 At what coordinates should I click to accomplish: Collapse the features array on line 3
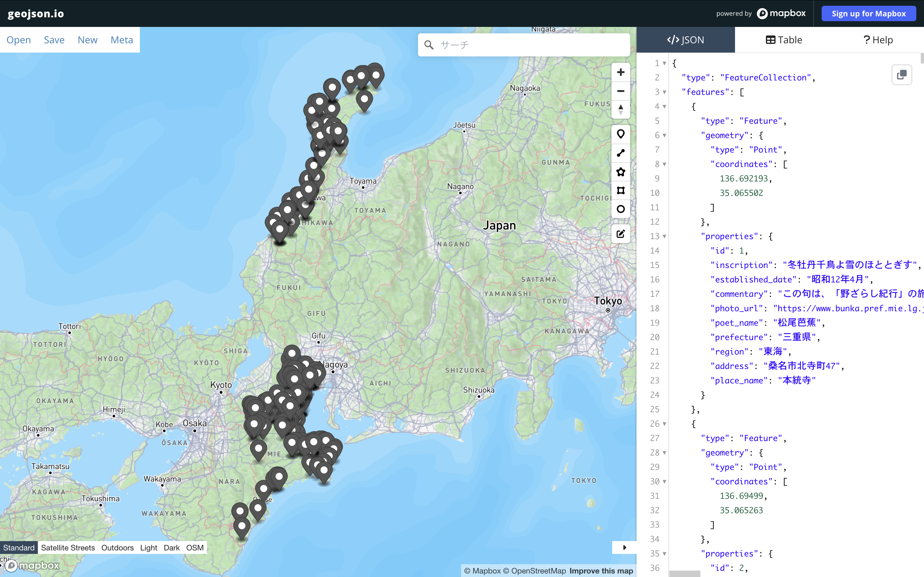point(664,92)
